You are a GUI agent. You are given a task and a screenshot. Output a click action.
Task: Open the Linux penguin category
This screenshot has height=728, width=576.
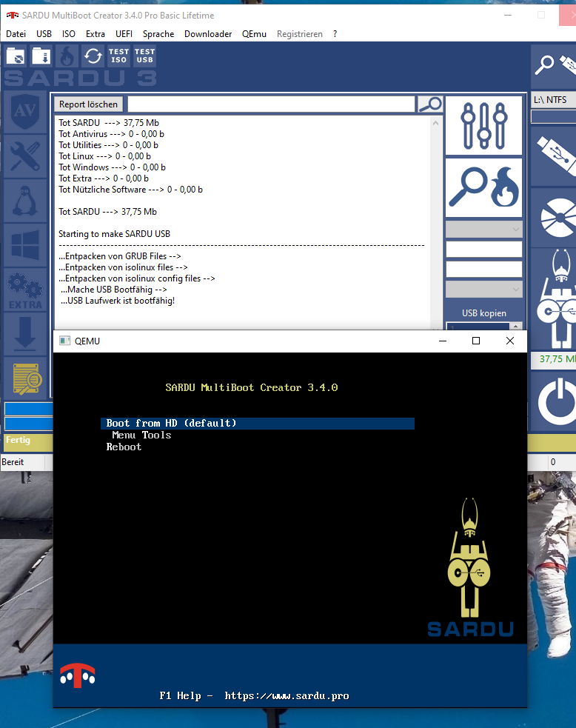[25, 201]
